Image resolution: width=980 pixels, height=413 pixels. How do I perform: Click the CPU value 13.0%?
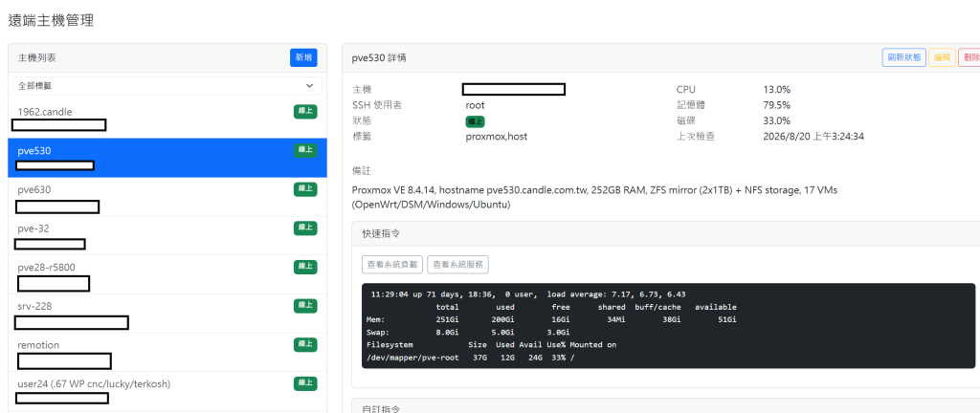click(x=777, y=89)
